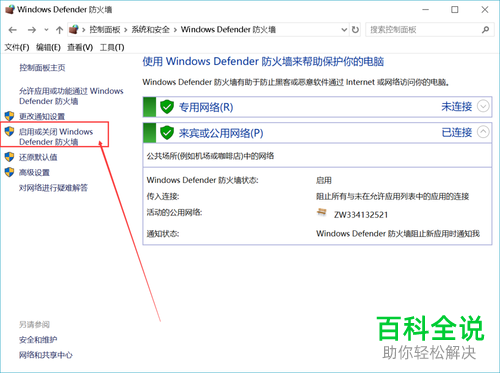This screenshot has height=373, width=500.
Task: Go back with the left arrow button
Action: point(13,30)
